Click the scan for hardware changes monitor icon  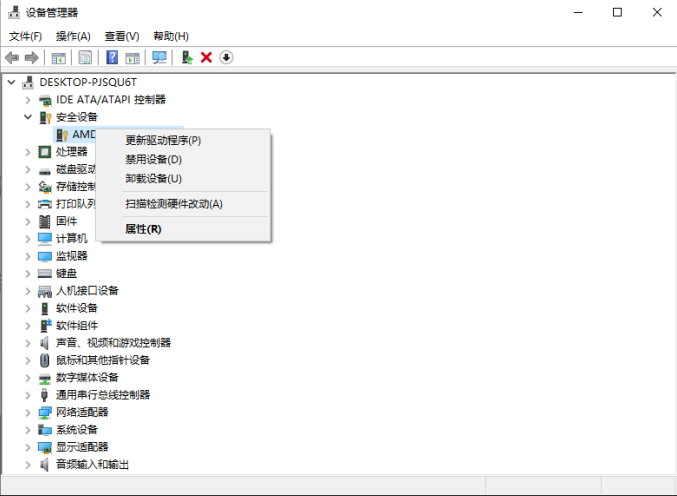click(159, 57)
